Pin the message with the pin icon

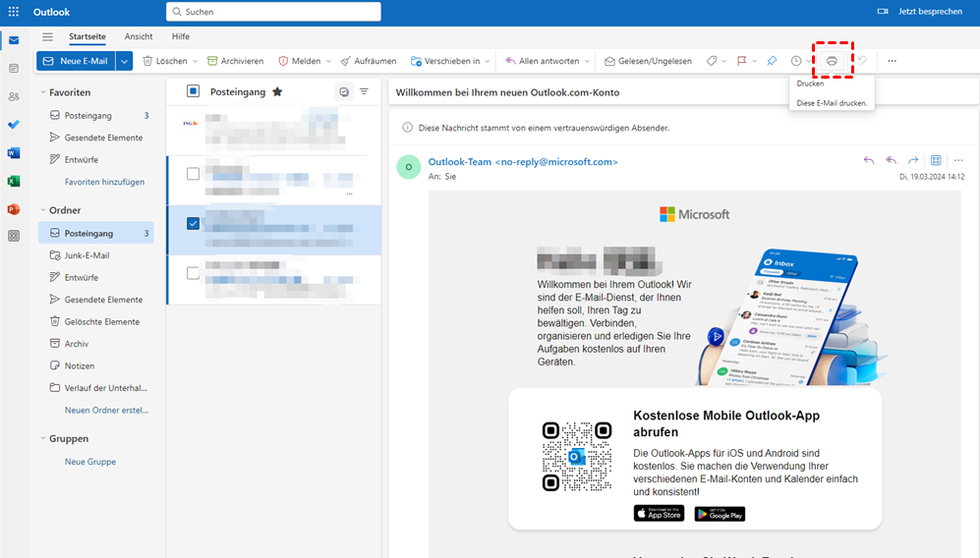pos(772,61)
